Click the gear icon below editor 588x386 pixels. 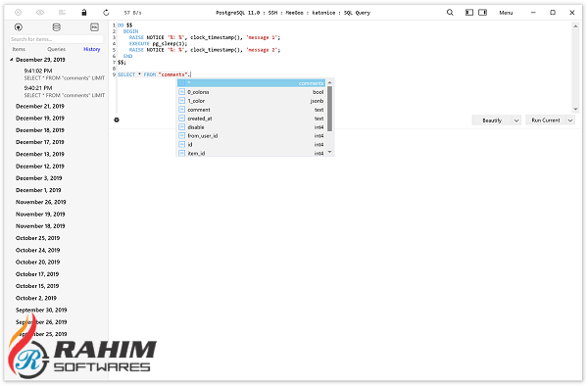point(117,120)
